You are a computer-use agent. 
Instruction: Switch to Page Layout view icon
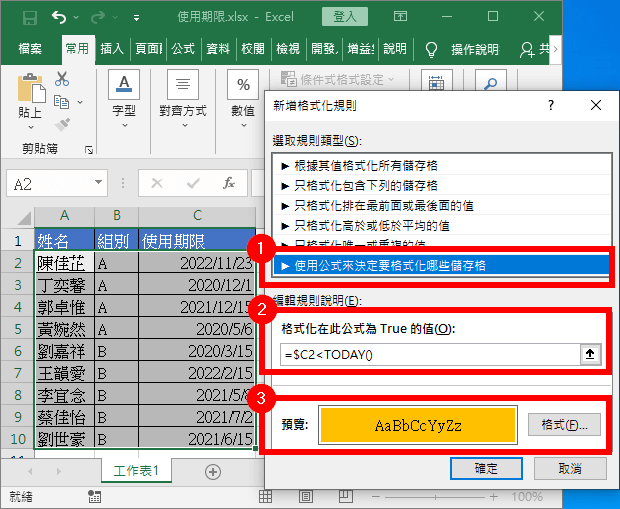[x=305, y=497]
